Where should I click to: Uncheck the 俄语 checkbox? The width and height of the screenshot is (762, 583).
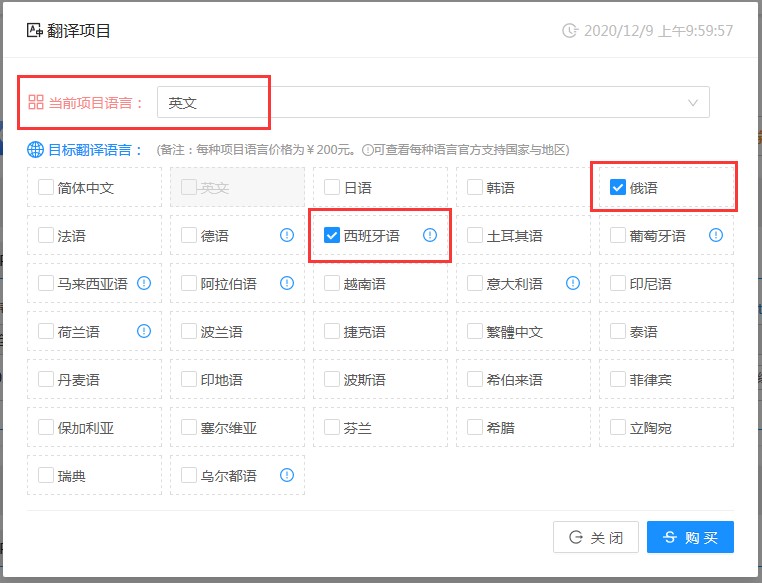[618, 188]
